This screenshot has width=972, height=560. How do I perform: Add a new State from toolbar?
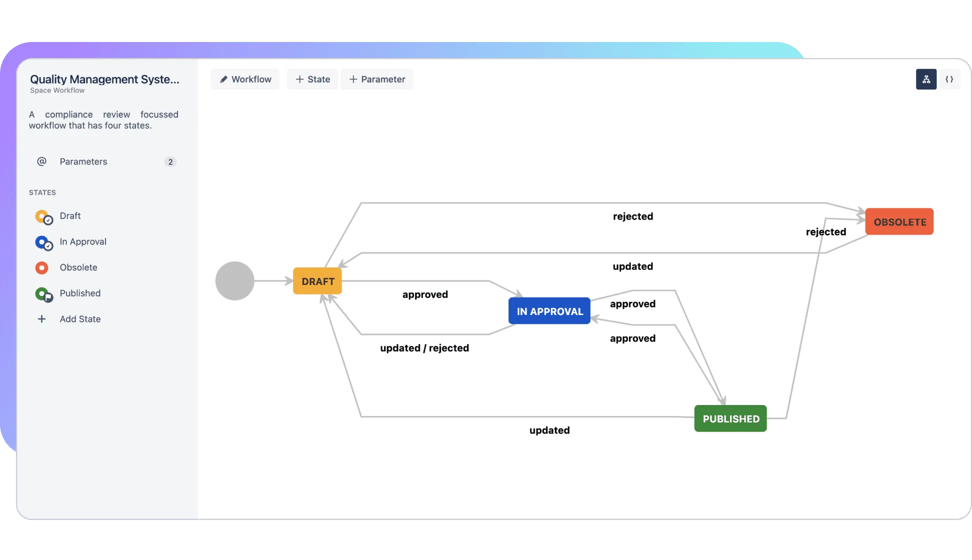(x=312, y=79)
